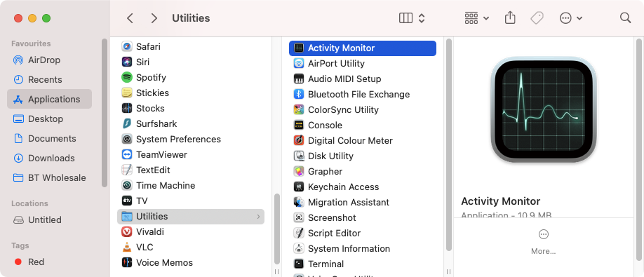Click the Siri app icon
This screenshot has height=277, width=644.
pos(127,62)
